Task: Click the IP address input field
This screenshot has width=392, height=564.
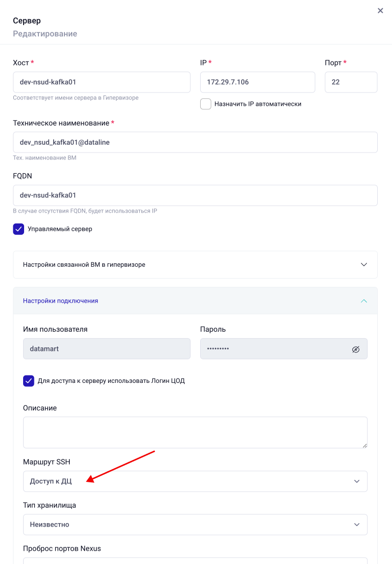Action: coord(257,82)
